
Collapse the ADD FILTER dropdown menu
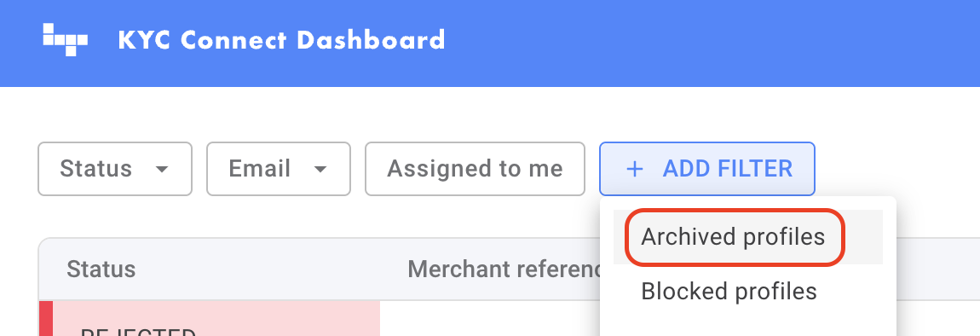pyautogui.click(x=706, y=169)
